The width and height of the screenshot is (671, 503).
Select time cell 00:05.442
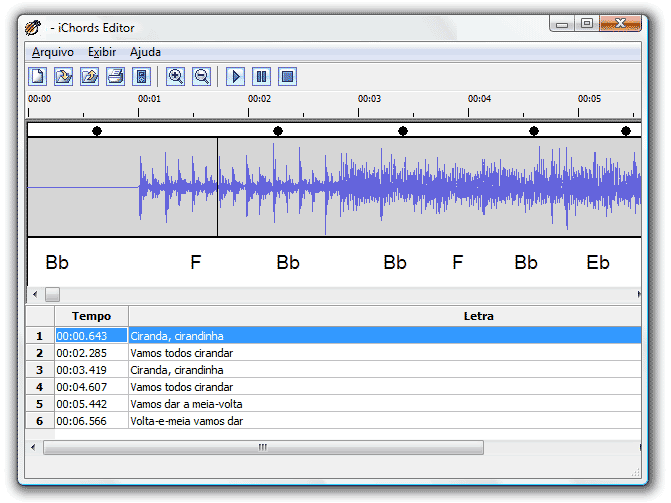click(x=91, y=404)
